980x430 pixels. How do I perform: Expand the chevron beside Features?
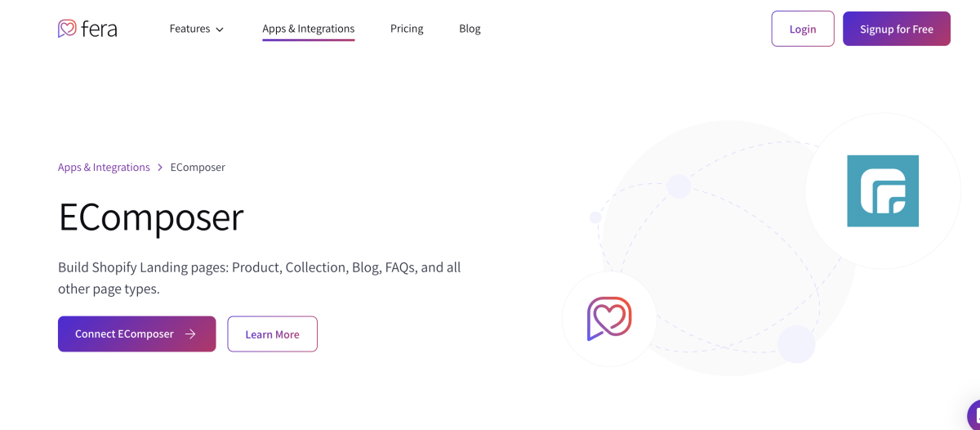pos(219,29)
